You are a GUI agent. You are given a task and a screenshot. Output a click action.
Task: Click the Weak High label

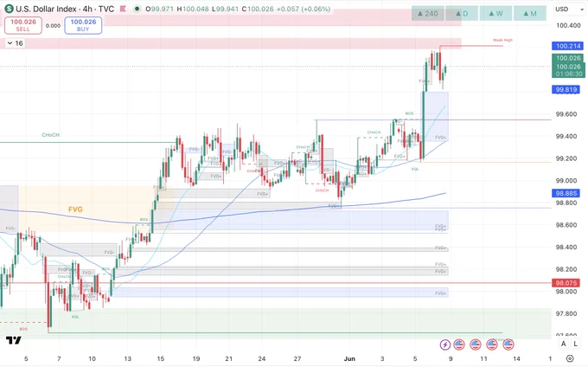(x=502, y=40)
